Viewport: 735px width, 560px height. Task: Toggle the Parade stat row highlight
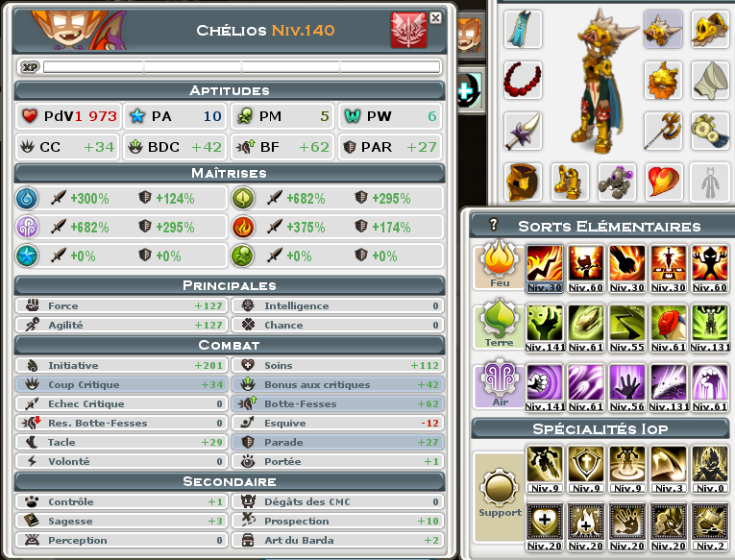click(x=337, y=442)
